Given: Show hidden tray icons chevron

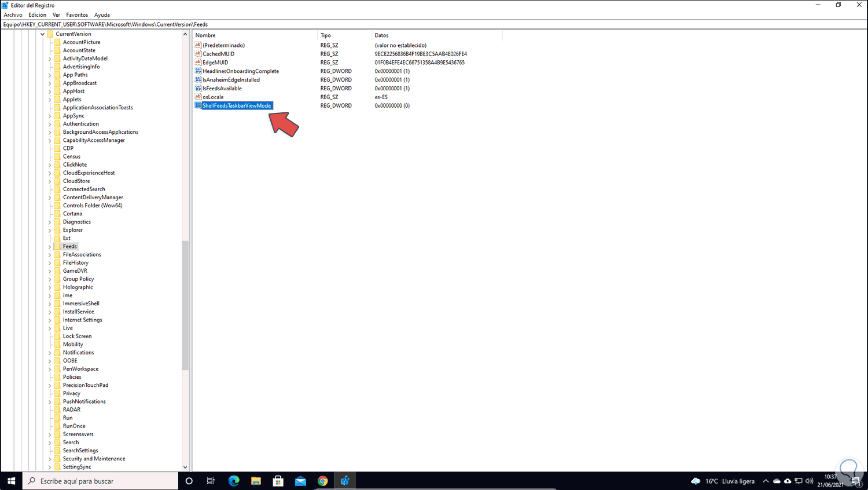Looking at the screenshot, I should click(x=766, y=481).
